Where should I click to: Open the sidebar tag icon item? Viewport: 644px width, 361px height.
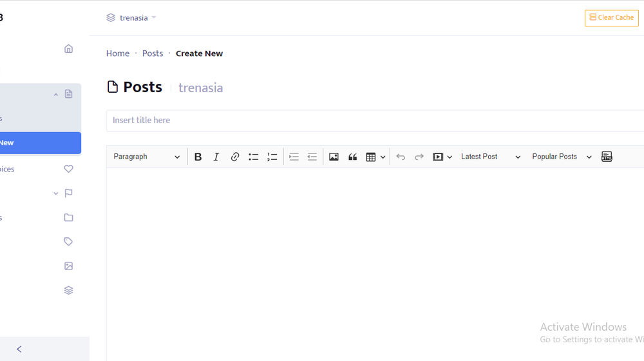click(x=69, y=242)
